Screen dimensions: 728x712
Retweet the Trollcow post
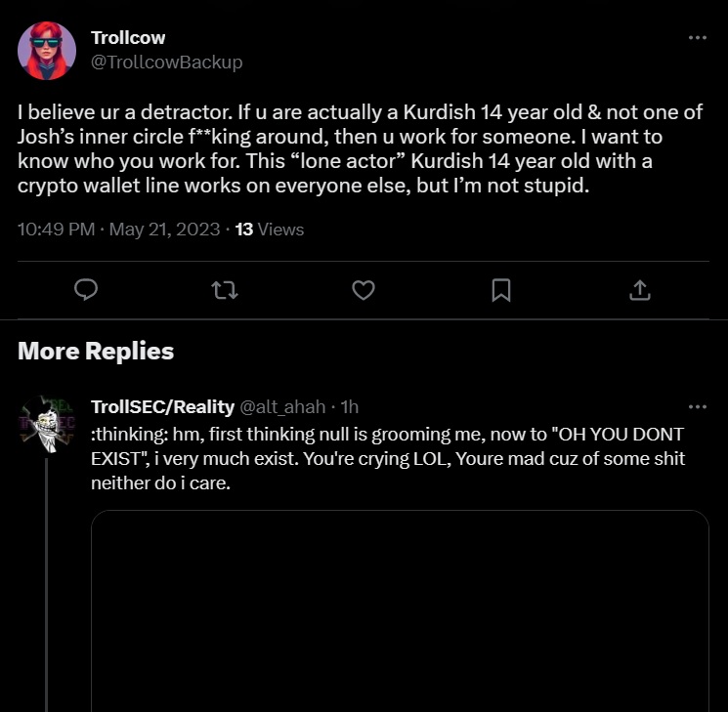coord(226,290)
